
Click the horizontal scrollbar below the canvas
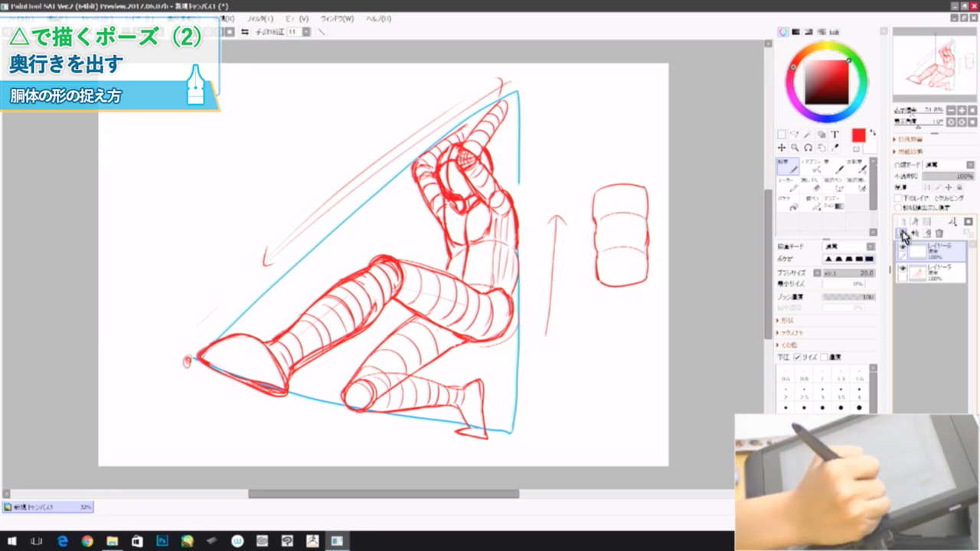coord(383,494)
